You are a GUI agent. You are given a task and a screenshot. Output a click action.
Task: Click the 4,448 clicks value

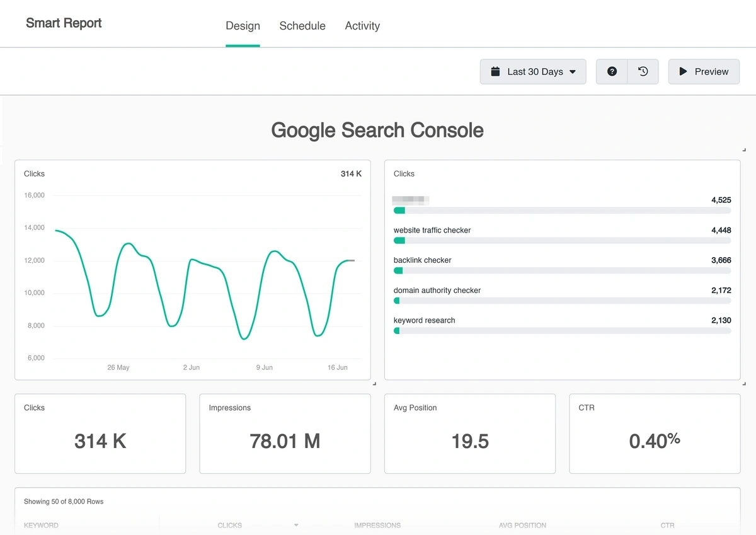pyautogui.click(x=721, y=230)
